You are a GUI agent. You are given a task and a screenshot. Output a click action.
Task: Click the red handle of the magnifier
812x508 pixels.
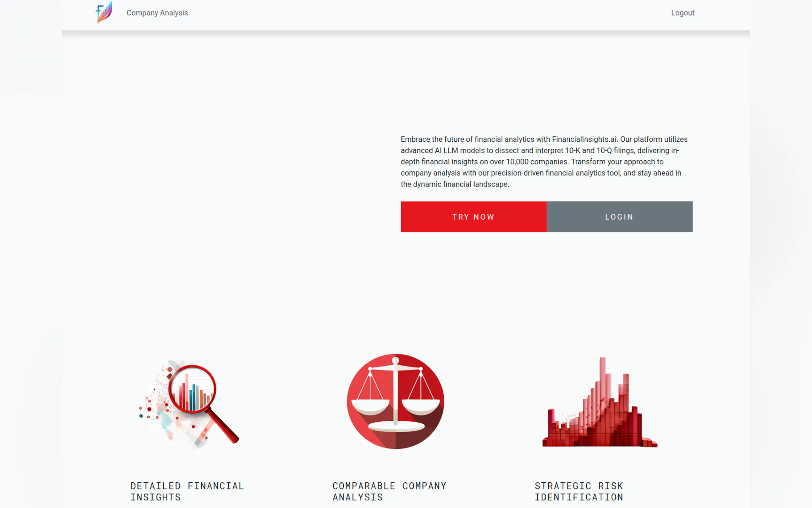pyautogui.click(x=224, y=427)
